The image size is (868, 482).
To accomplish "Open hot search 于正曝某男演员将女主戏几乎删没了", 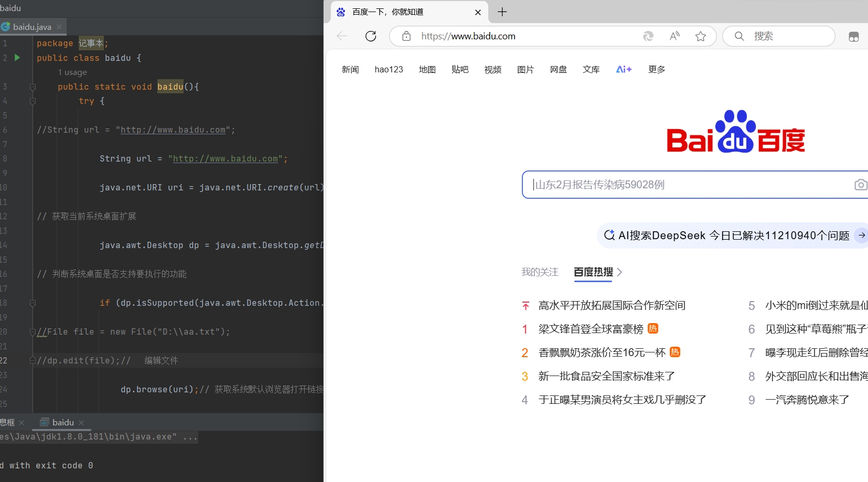I will coord(622,400).
